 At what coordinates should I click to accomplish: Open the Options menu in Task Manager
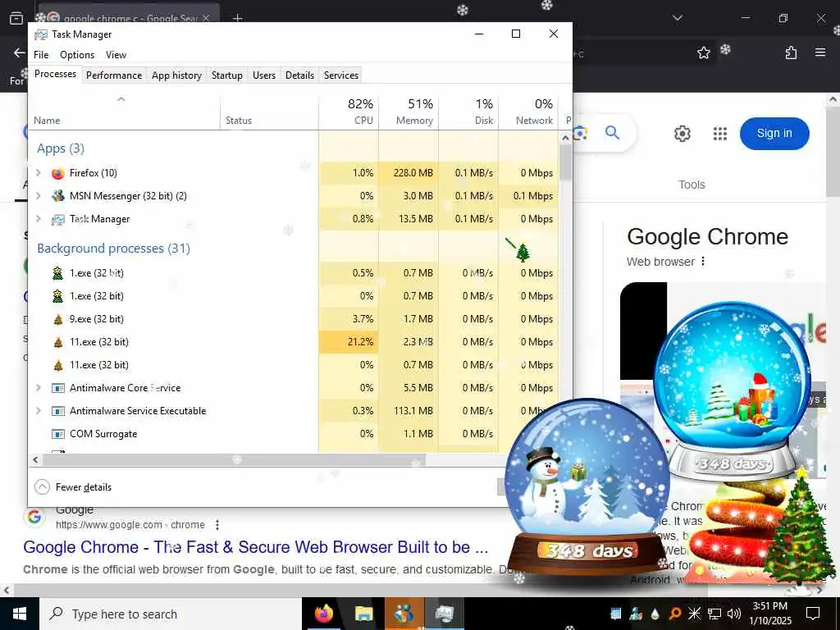coord(77,55)
